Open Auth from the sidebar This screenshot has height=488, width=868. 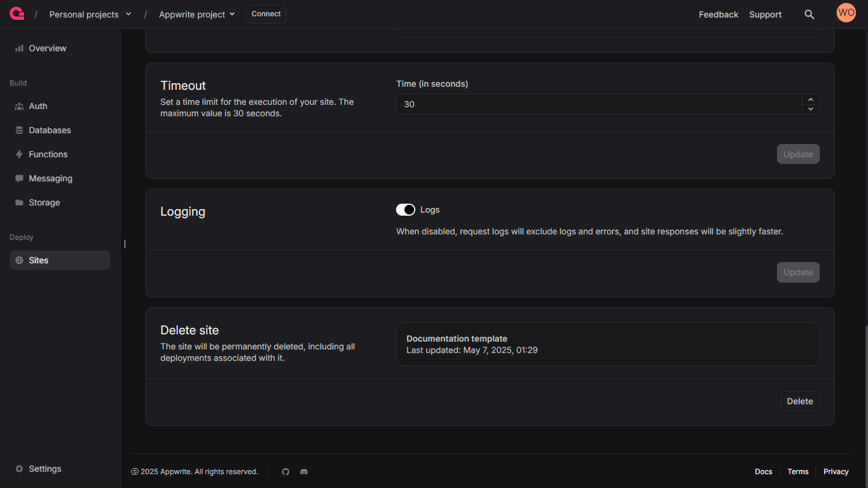60,106
